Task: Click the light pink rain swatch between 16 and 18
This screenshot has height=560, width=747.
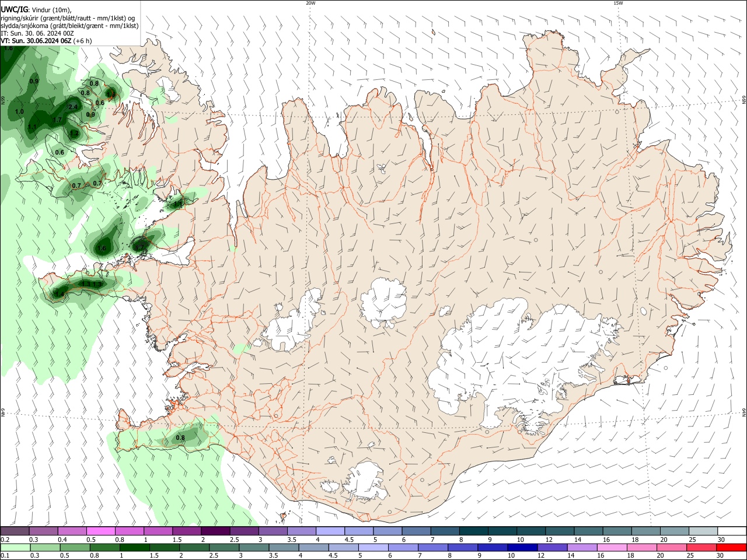Action: point(611,548)
